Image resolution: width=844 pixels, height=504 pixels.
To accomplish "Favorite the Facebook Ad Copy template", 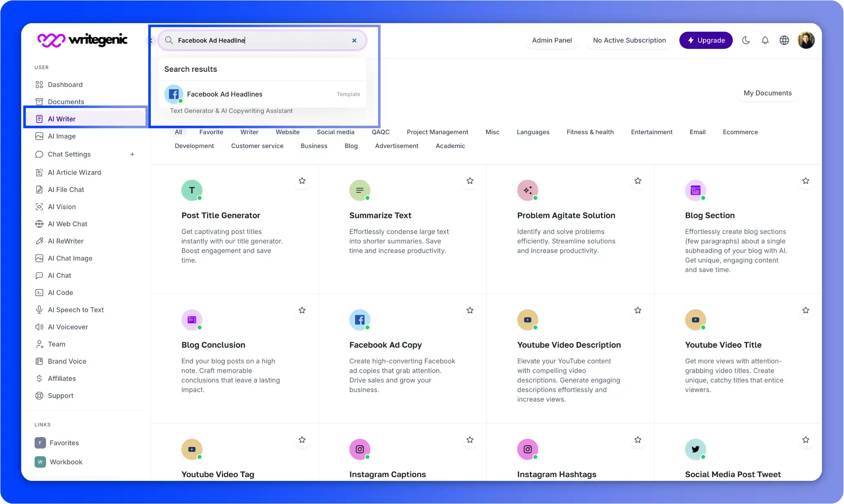I will tap(470, 310).
